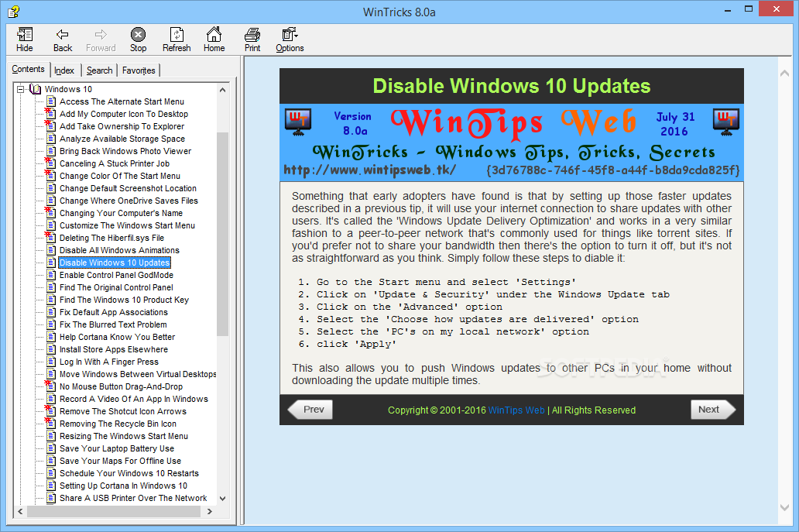Switch to the Contents tab

(28, 69)
